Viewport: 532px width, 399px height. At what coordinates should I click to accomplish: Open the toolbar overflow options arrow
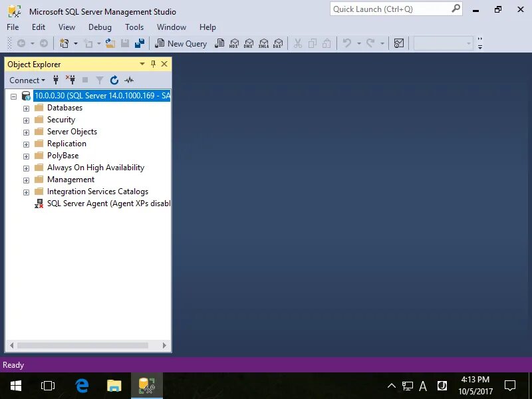click(x=480, y=43)
